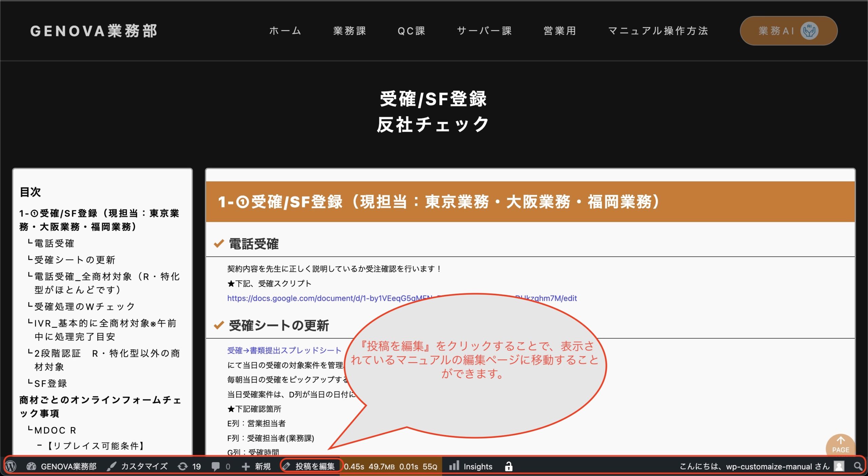
Task: Open the QC課 menu item
Action: (x=411, y=31)
